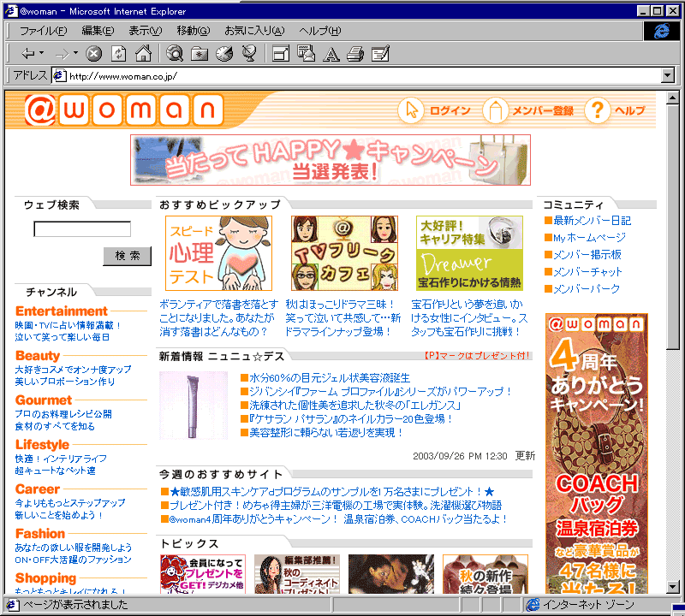685x616 pixels.
Task: Click the インターネット ゾーン globe icon
Action: tap(533, 605)
